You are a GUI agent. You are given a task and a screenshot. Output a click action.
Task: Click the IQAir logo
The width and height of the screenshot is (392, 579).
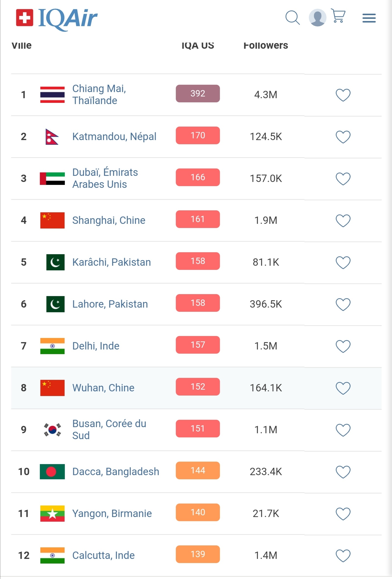click(57, 18)
